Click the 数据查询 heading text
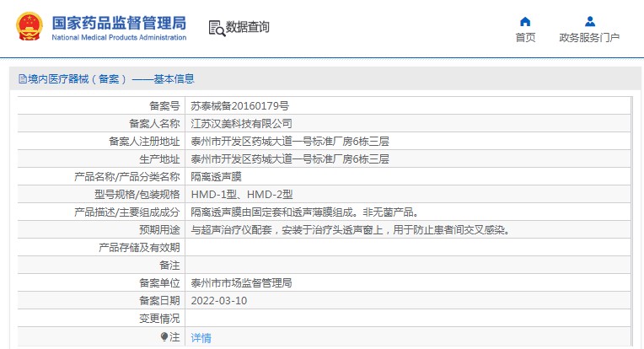 pyautogui.click(x=247, y=27)
